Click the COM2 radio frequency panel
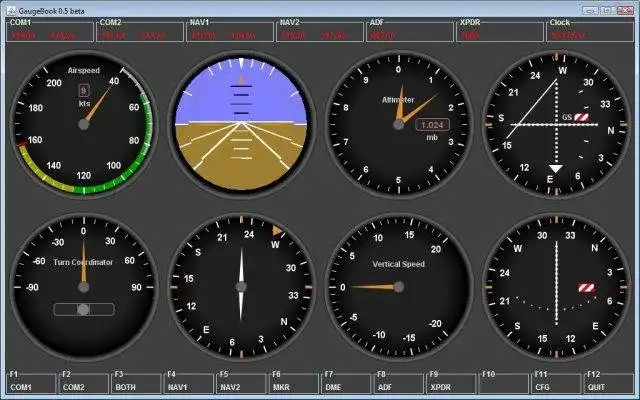Screen dimensions: 640x400 140,31
